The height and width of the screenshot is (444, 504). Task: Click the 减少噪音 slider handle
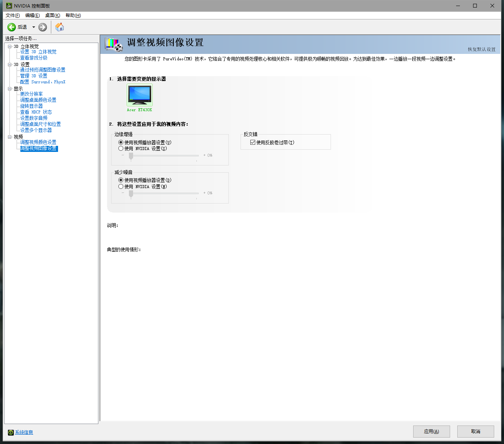[131, 194]
